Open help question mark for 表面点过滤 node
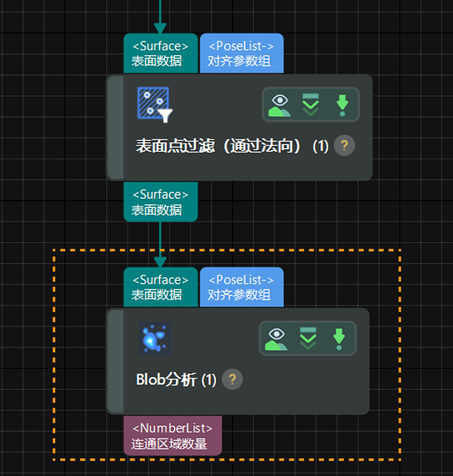The width and height of the screenshot is (453, 476). click(345, 146)
